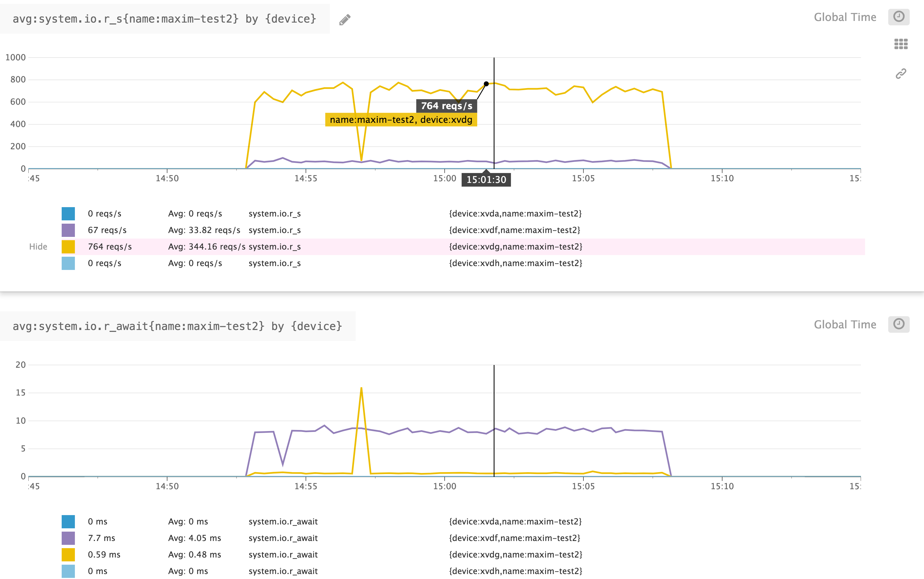Viewport: 924px width, 579px height.
Task: Expand the device:xvdf tag on the r_s legend
Action: click(x=514, y=230)
